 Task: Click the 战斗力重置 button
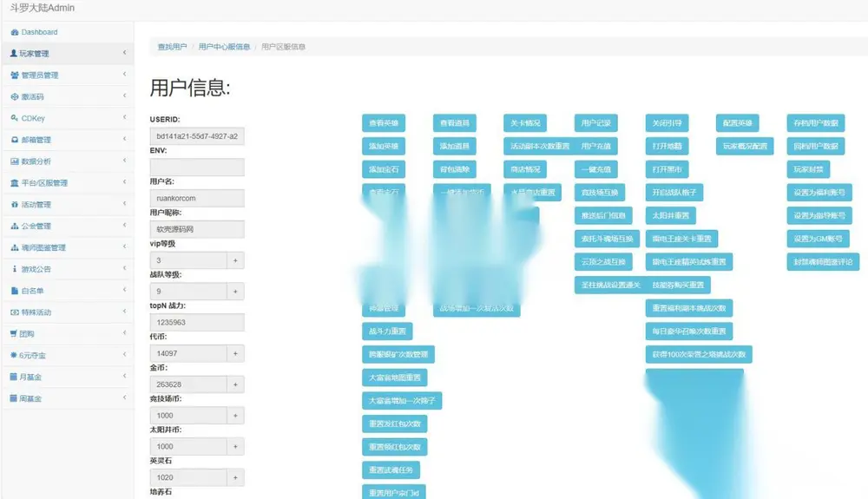click(x=387, y=331)
